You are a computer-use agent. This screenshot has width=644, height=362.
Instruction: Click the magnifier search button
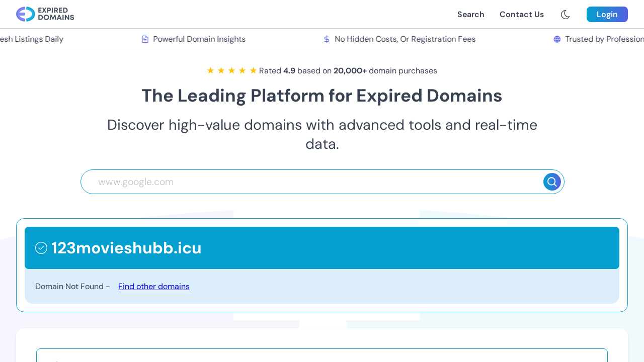click(x=552, y=182)
